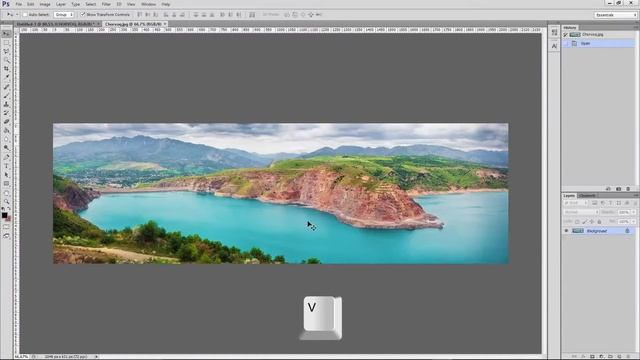Image resolution: width=640 pixels, height=360 pixels.
Task: Open the Image menu
Action: (45, 4)
